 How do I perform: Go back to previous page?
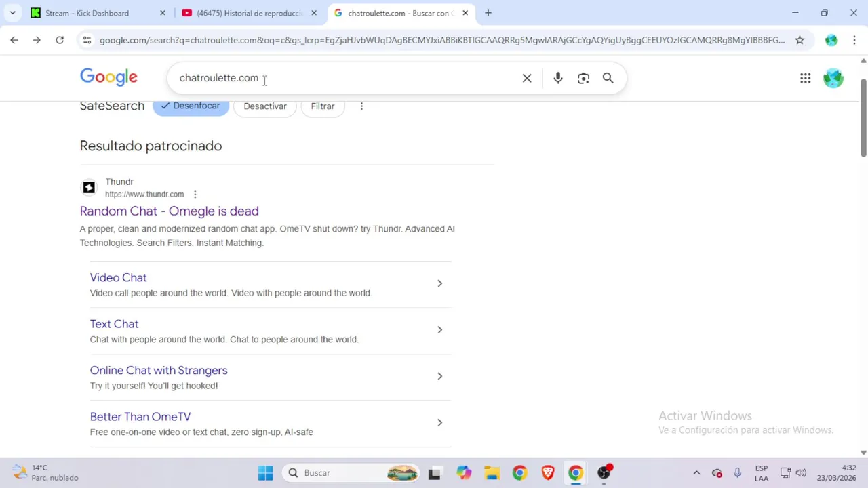[x=14, y=40]
